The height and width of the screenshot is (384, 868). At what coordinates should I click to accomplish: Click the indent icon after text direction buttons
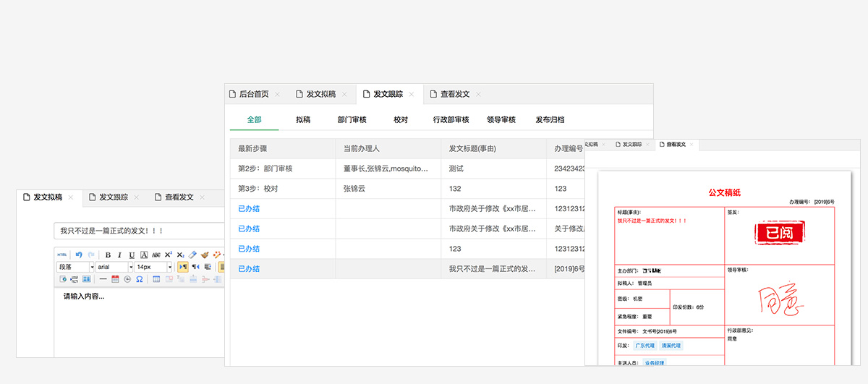208,267
